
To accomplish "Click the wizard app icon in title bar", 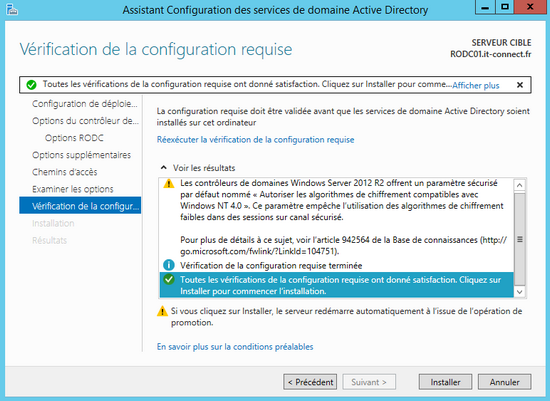I will [12, 9].
